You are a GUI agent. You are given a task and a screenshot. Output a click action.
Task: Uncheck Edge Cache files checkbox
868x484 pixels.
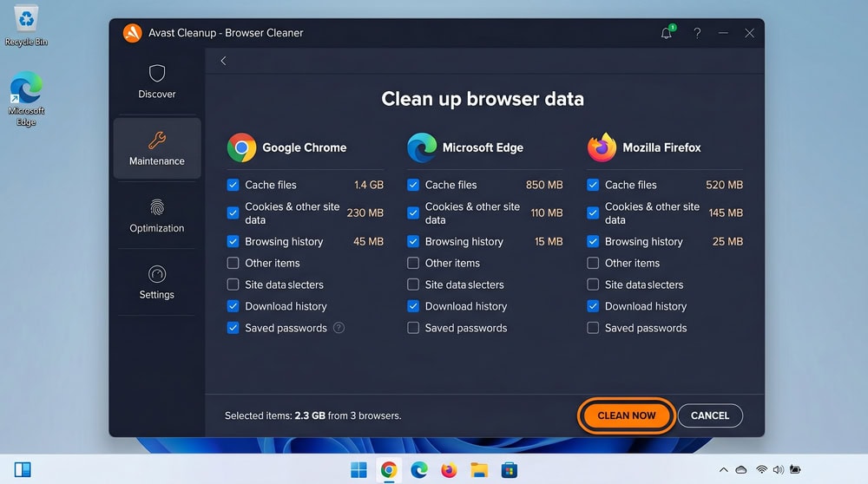[x=413, y=185]
